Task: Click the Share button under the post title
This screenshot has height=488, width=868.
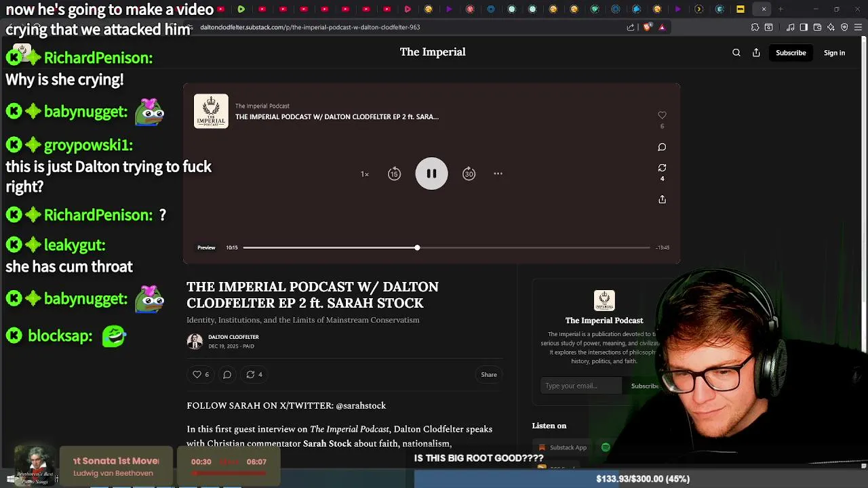Action: click(x=489, y=374)
